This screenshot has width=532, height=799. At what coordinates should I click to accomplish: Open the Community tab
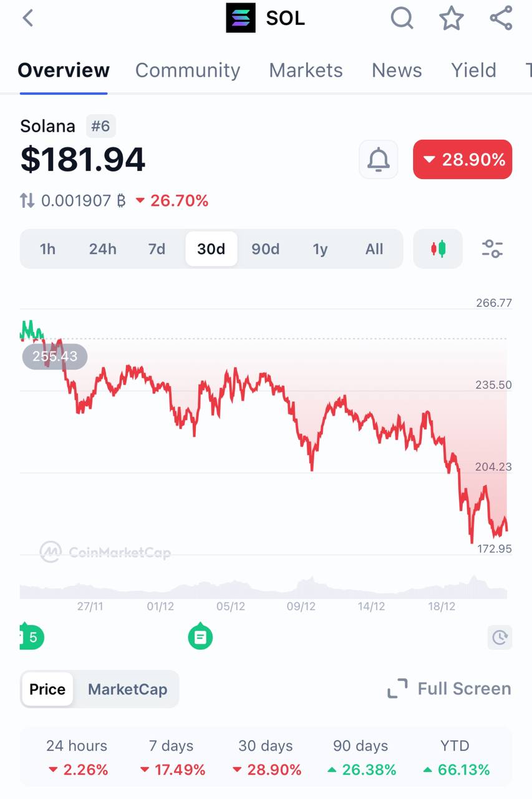click(x=188, y=70)
